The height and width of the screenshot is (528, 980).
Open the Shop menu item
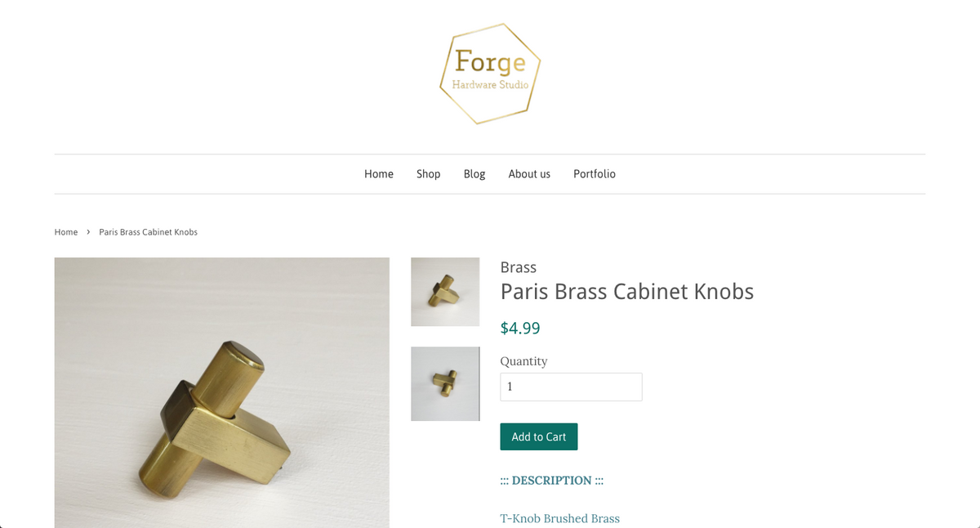[x=428, y=173]
